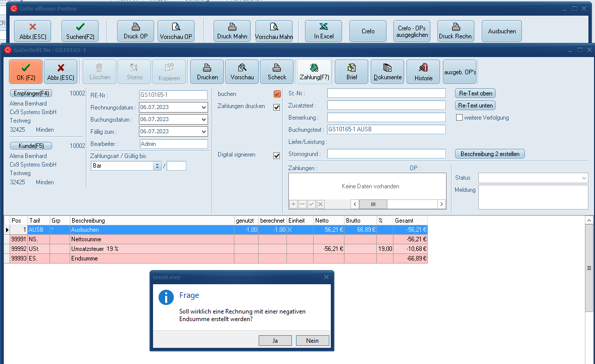Expand the Rechnungsdatum date dropdown

click(x=203, y=108)
